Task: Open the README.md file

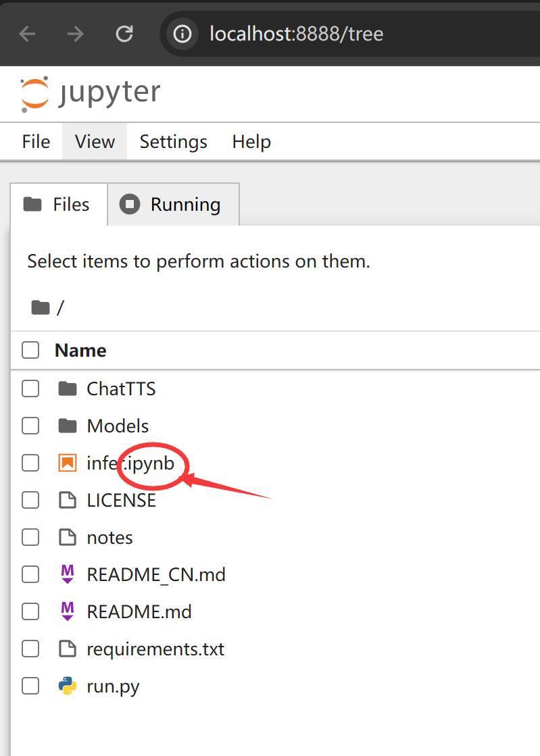Action: (x=139, y=611)
